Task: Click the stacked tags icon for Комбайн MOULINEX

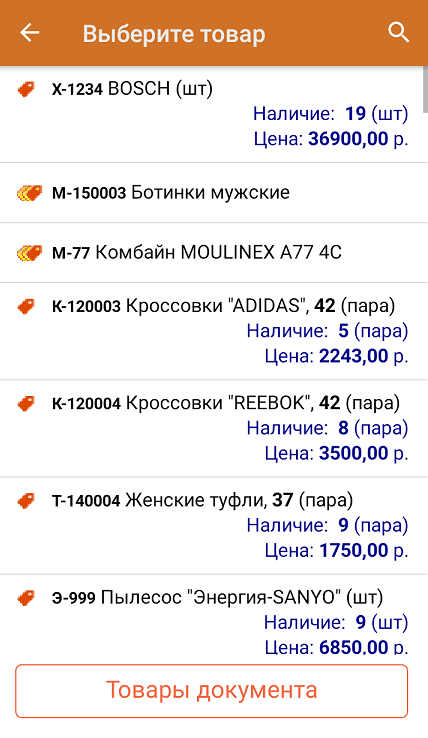Action: pos(29,253)
